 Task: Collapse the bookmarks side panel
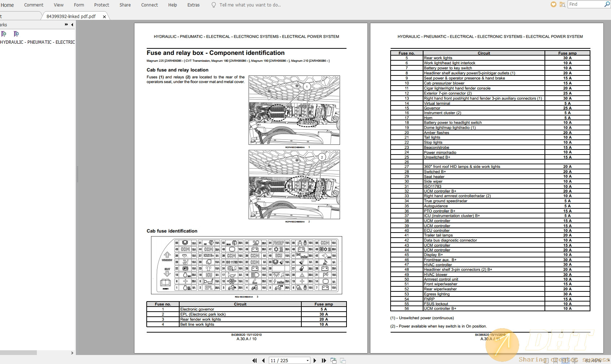click(x=72, y=25)
